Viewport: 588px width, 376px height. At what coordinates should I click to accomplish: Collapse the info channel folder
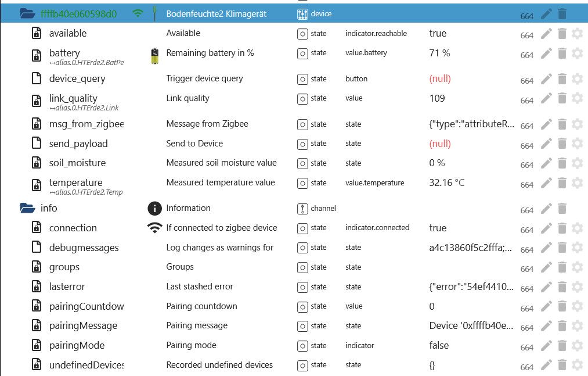click(x=27, y=208)
